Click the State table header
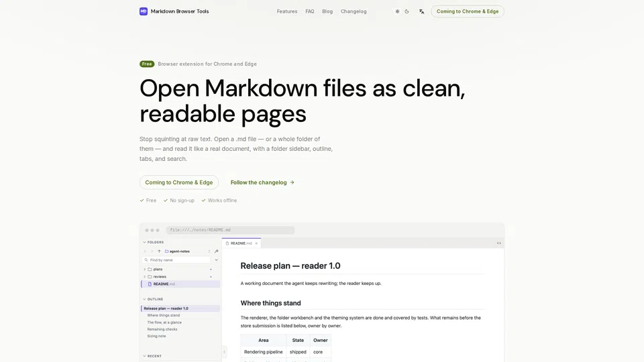Screen dimensions: 644x362 click(x=298, y=341)
